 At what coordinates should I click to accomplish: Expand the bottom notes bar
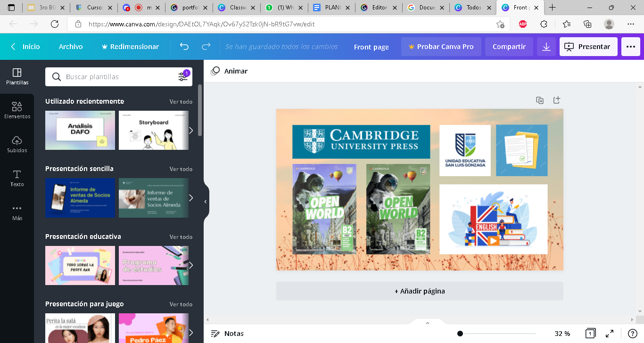pyautogui.click(x=427, y=323)
